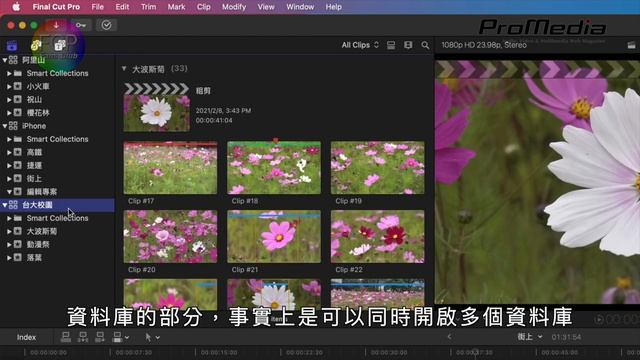
Task: Toggle the Libraries sidebar clapper icon
Action: point(12,45)
